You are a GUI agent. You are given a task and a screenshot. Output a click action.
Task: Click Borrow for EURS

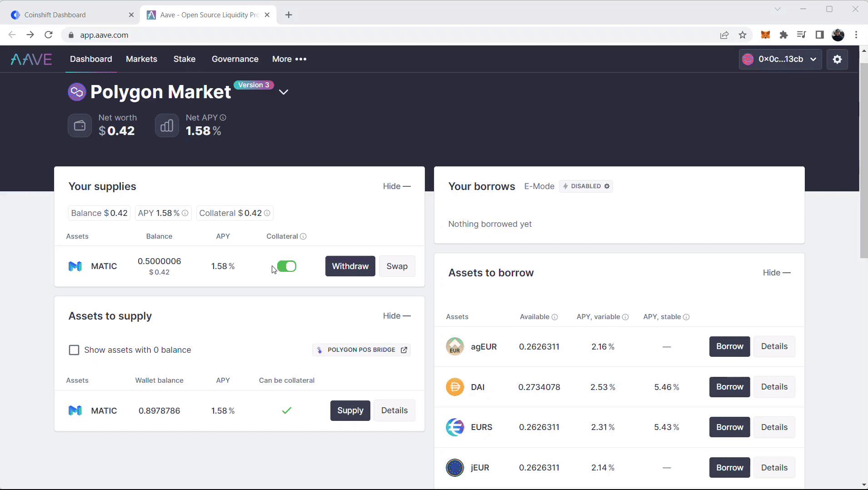[729, 427]
